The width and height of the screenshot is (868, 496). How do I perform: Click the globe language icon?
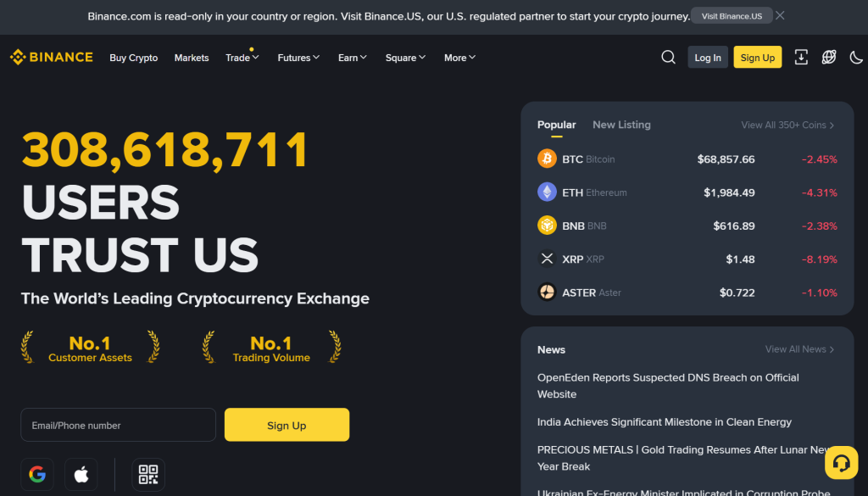click(829, 58)
